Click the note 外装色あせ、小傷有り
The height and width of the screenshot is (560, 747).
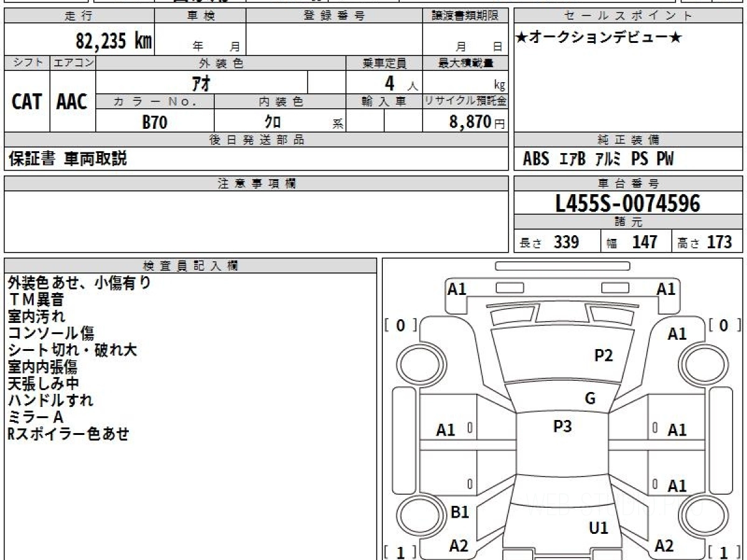tap(80, 283)
